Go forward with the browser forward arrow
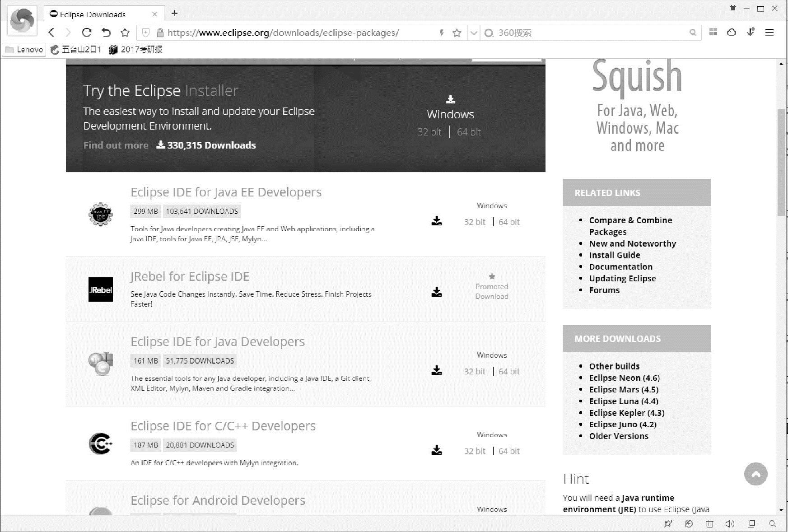788x532 pixels. [68, 33]
